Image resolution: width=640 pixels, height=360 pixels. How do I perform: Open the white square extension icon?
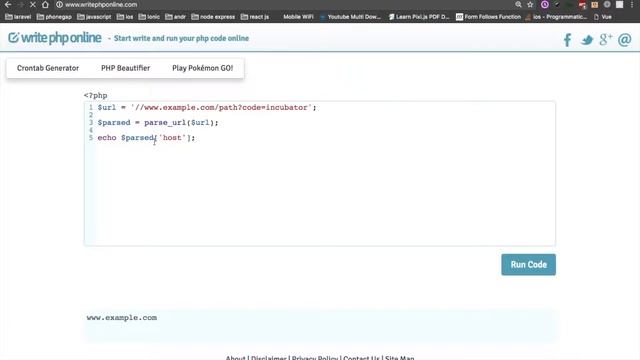coord(620,4)
